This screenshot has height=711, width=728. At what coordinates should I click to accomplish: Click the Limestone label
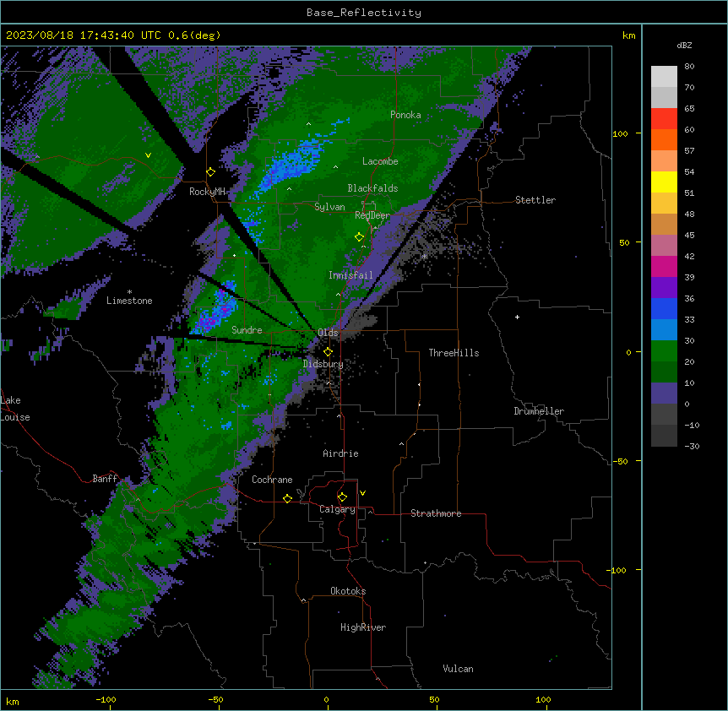point(129,301)
